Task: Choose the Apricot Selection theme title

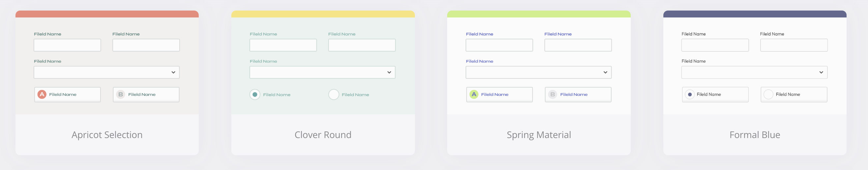Action: pyautogui.click(x=107, y=135)
